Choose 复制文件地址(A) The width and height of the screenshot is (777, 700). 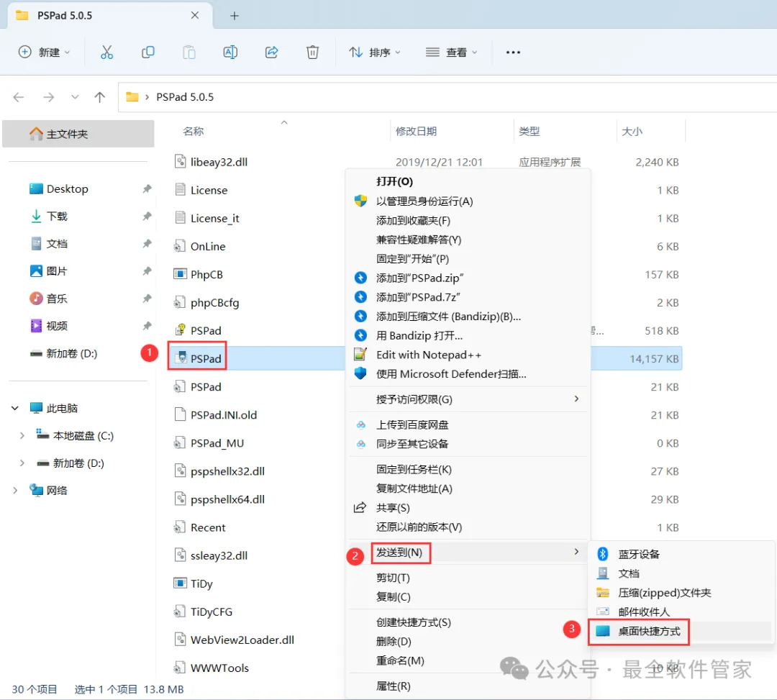(414, 488)
